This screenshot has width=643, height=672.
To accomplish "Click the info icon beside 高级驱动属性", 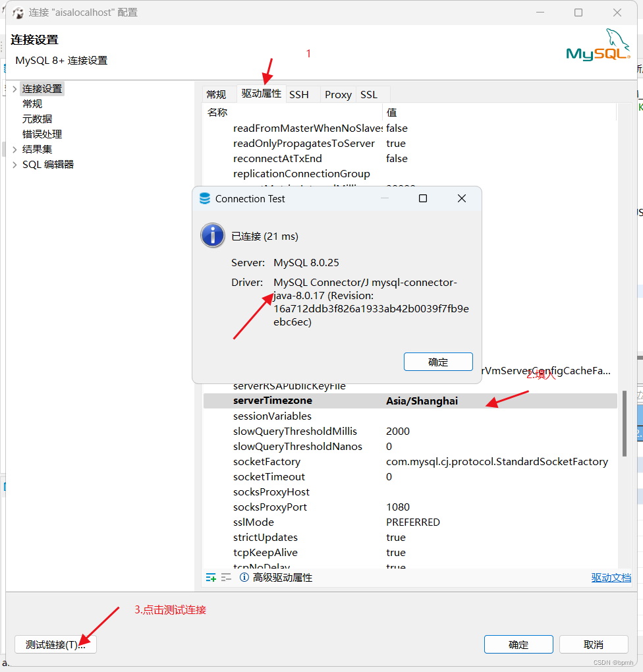I will pos(244,576).
